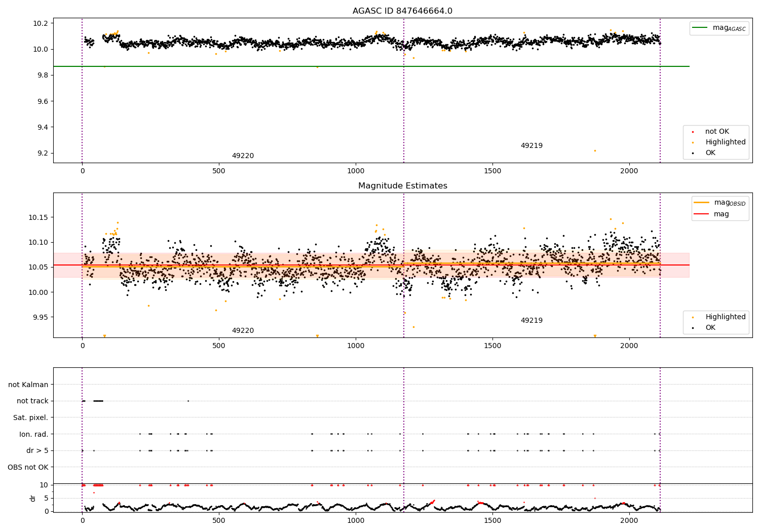The image size is (760, 532).
Task: Click the '1500' x-axis tick under Magnitude Estimates panel
Action: point(492,346)
